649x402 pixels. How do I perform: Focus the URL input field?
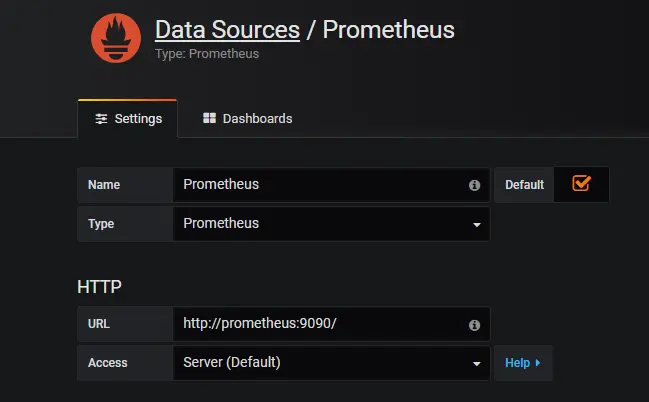(320, 324)
